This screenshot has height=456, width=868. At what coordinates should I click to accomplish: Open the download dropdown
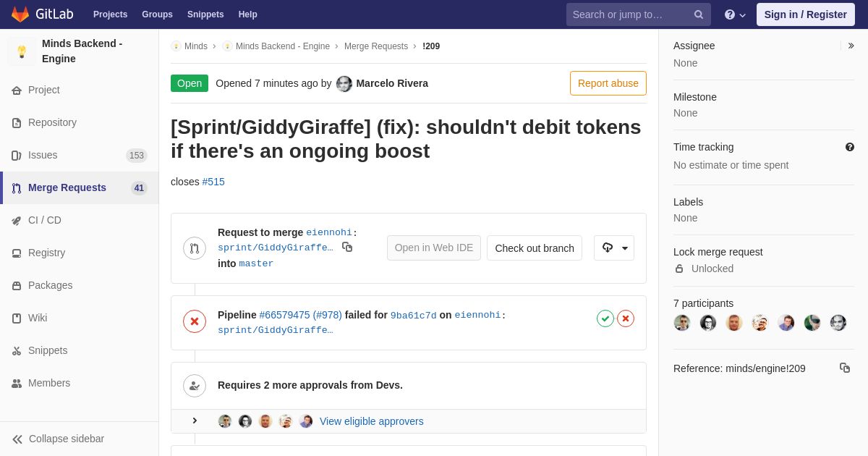614,248
